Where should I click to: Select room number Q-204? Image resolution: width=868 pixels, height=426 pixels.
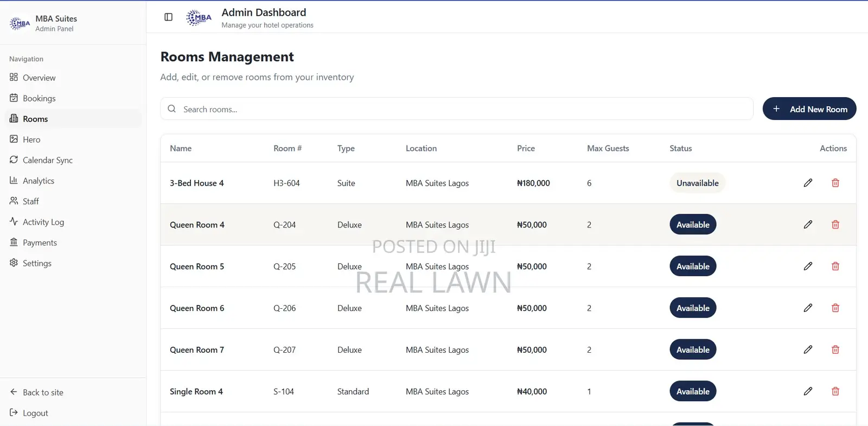pyautogui.click(x=285, y=225)
